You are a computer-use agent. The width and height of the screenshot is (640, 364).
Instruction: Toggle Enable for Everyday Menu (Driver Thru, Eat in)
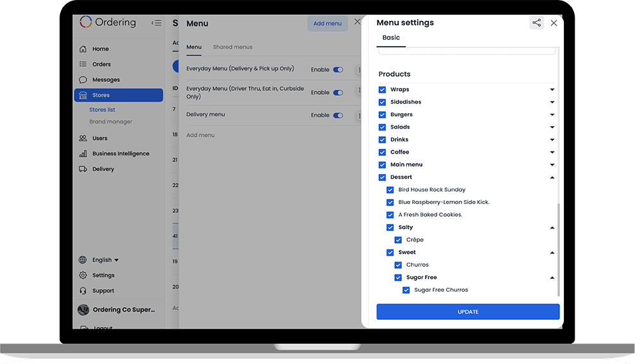point(338,93)
